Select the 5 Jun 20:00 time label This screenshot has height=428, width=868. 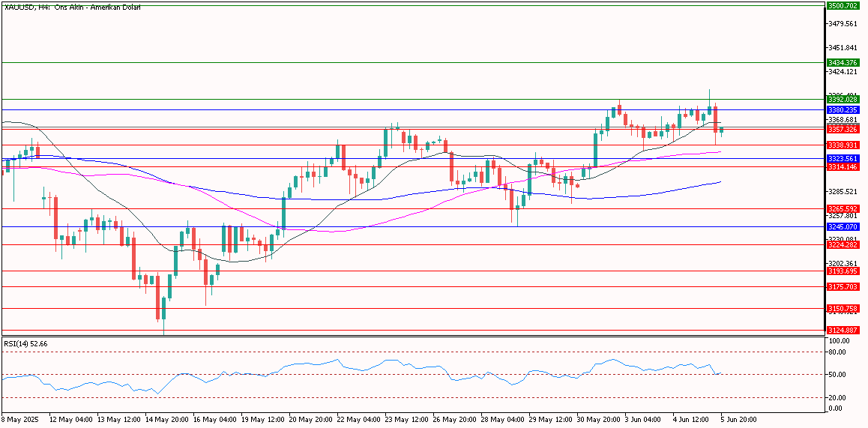tap(740, 420)
